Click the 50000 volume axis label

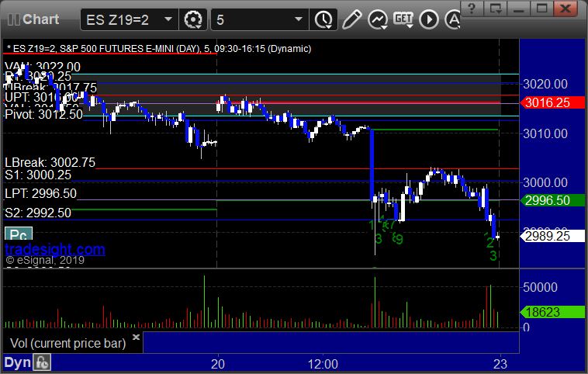[x=540, y=287]
